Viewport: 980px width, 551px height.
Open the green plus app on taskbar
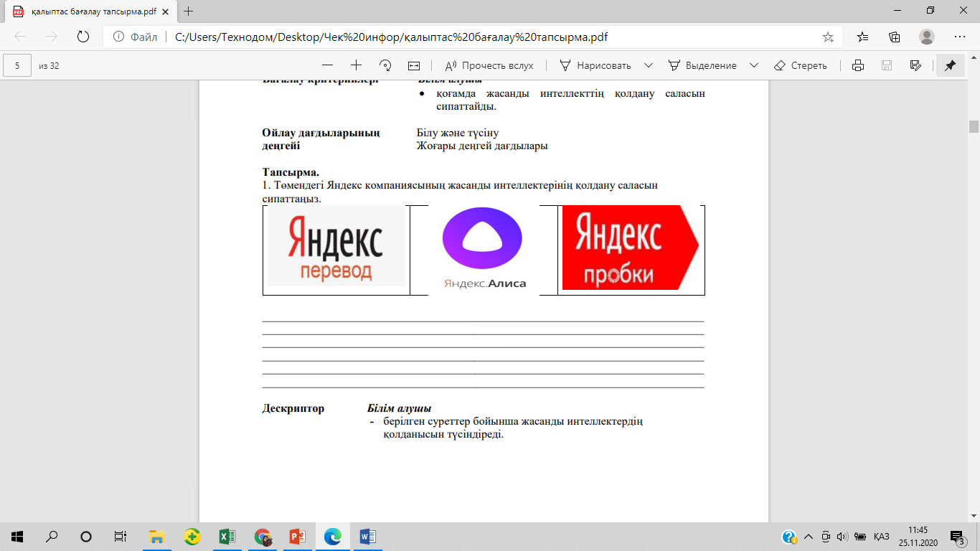(x=192, y=537)
